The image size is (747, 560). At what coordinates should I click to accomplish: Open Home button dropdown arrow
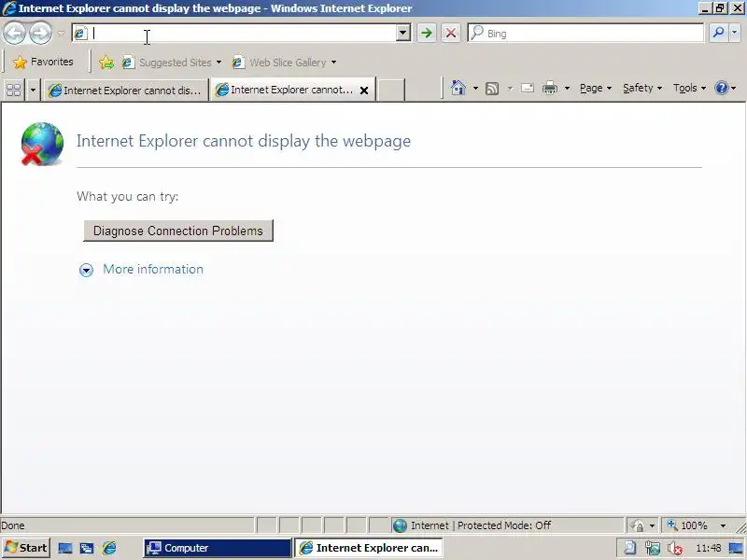(475, 88)
